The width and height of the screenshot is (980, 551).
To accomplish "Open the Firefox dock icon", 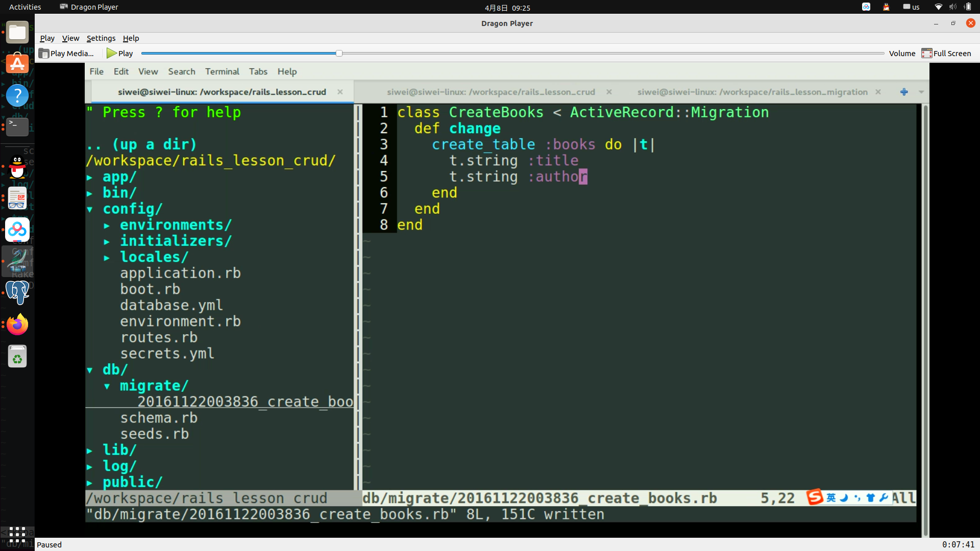I will point(17,324).
